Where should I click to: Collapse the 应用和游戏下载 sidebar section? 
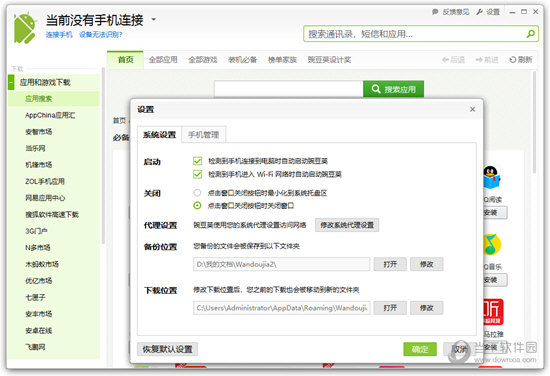[x=11, y=82]
